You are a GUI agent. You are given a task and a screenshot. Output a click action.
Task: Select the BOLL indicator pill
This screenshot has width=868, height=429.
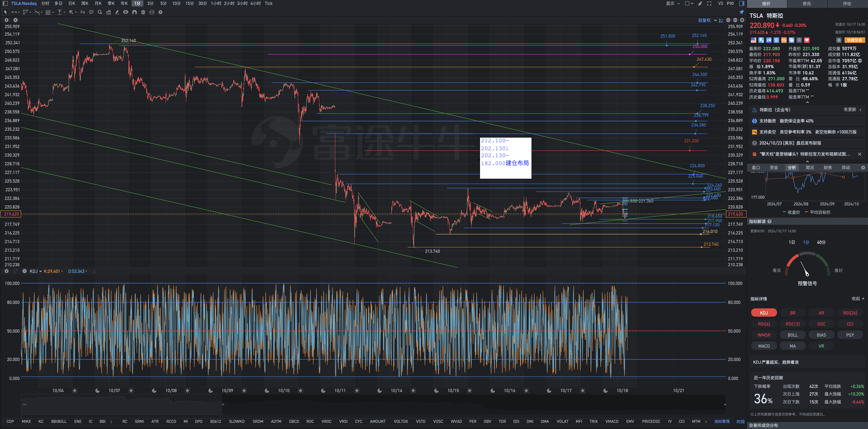(x=792, y=335)
